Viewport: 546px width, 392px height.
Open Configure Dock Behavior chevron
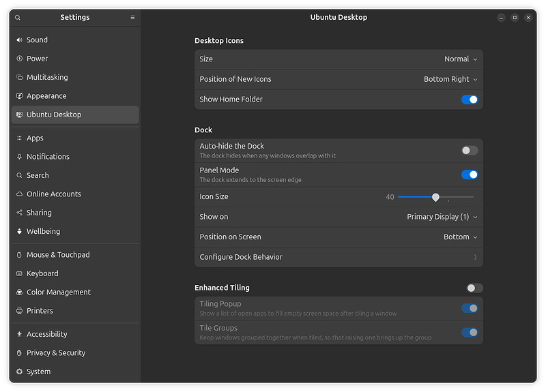pyautogui.click(x=475, y=258)
